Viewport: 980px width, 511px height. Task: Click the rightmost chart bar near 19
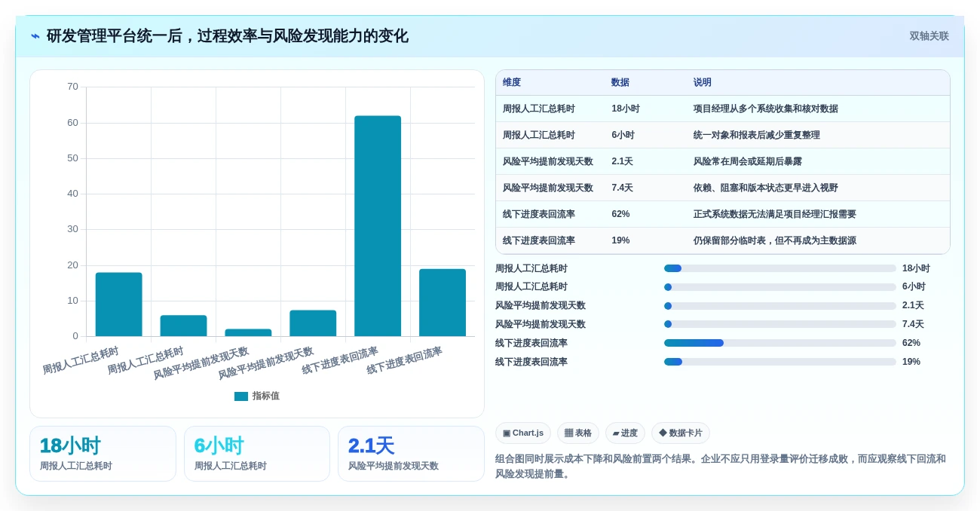[x=443, y=302]
